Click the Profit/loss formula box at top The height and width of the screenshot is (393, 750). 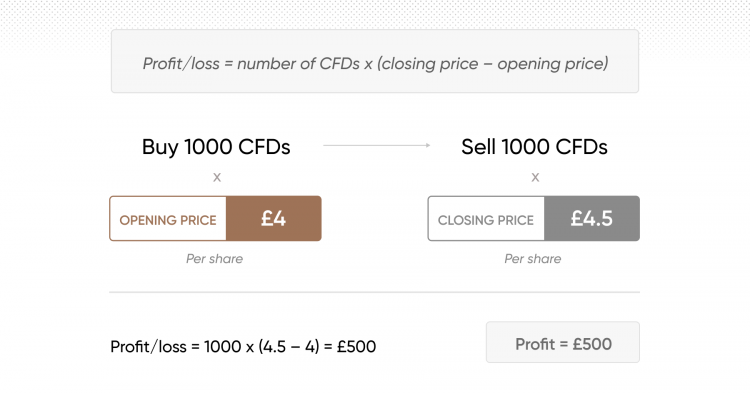click(x=375, y=61)
